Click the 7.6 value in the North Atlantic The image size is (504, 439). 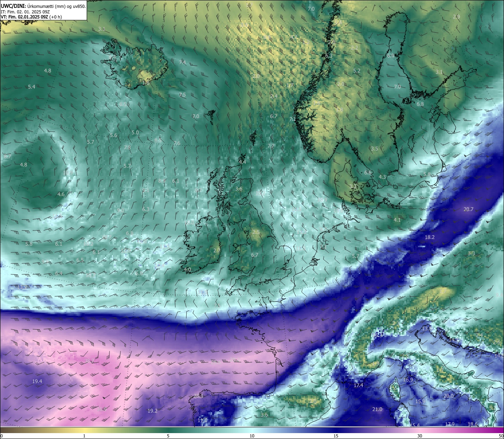click(177, 143)
